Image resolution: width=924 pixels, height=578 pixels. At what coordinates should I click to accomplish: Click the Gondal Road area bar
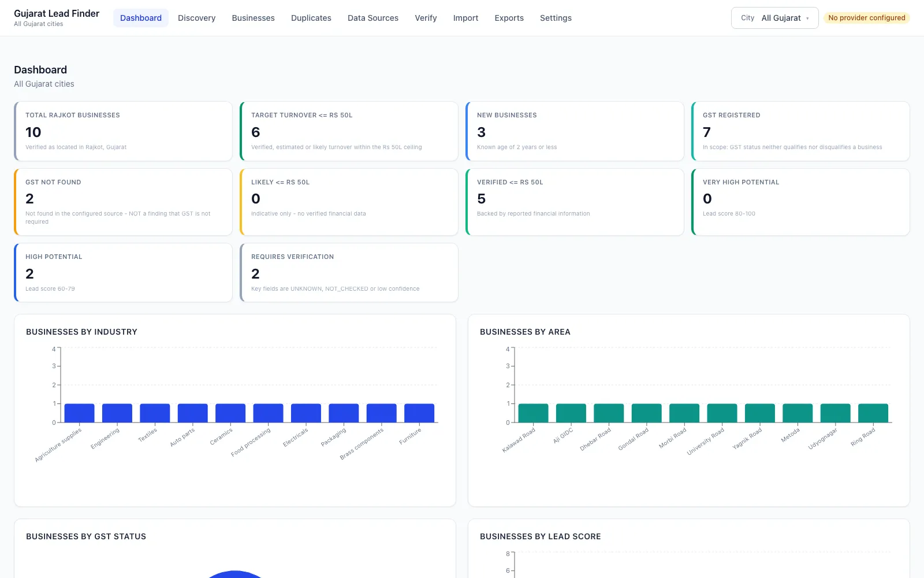point(647,413)
